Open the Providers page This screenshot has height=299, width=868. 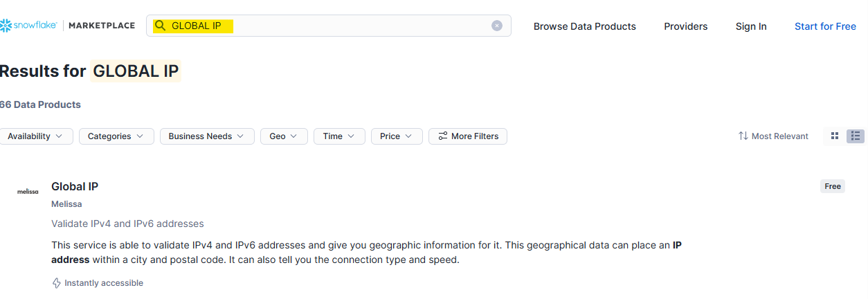coord(686,26)
